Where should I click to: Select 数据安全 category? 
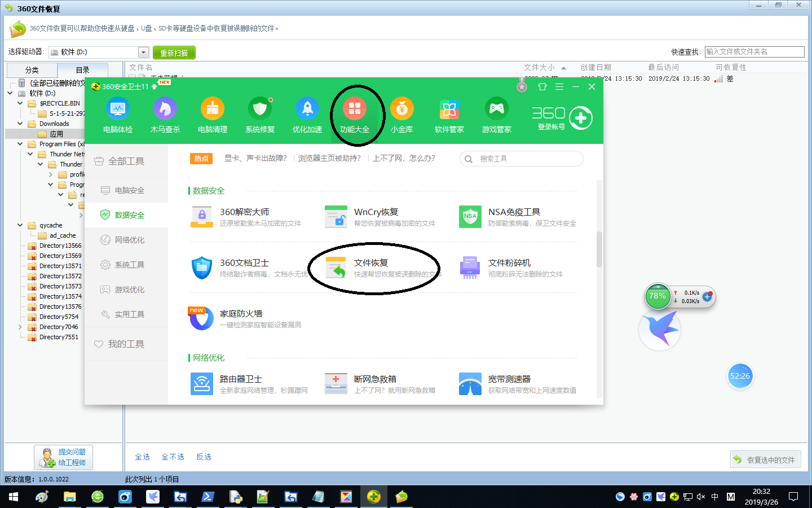click(x=126, y=215)
